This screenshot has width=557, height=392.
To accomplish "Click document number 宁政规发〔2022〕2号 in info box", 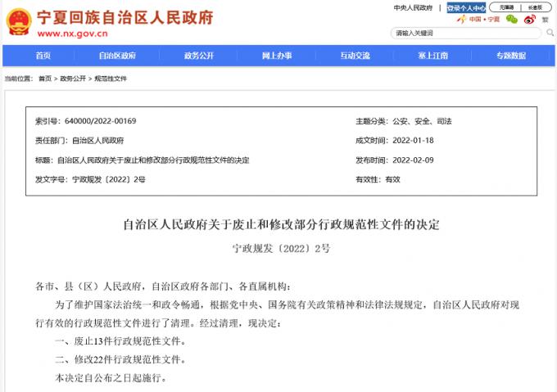I will coord(109,179).
